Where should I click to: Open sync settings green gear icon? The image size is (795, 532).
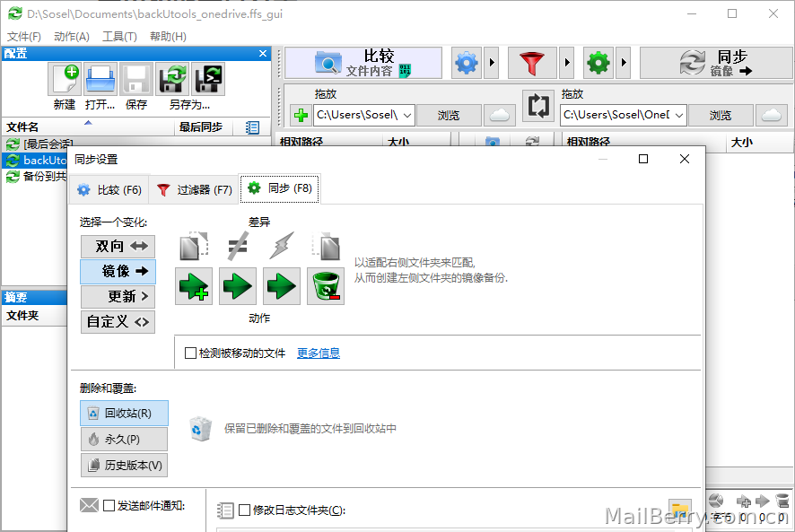[598, 63]
